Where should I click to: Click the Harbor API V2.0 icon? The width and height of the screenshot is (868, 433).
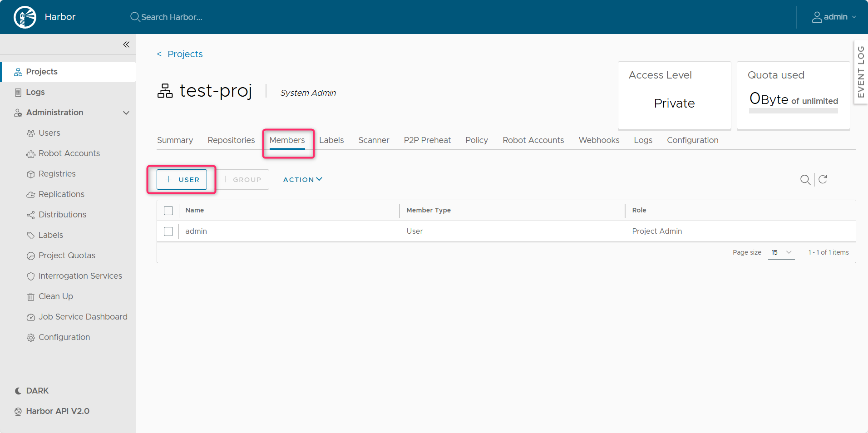click(18, 412)
